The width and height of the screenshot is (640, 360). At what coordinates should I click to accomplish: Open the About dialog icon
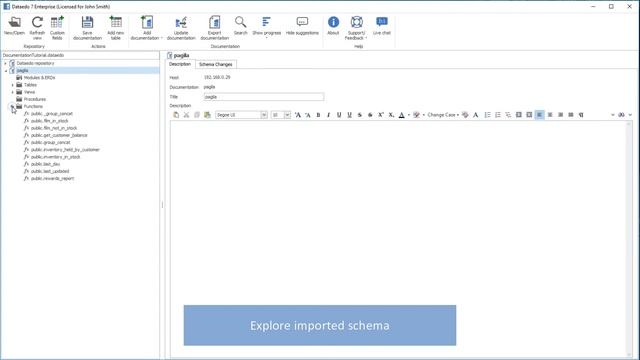(x=333, y=22)
